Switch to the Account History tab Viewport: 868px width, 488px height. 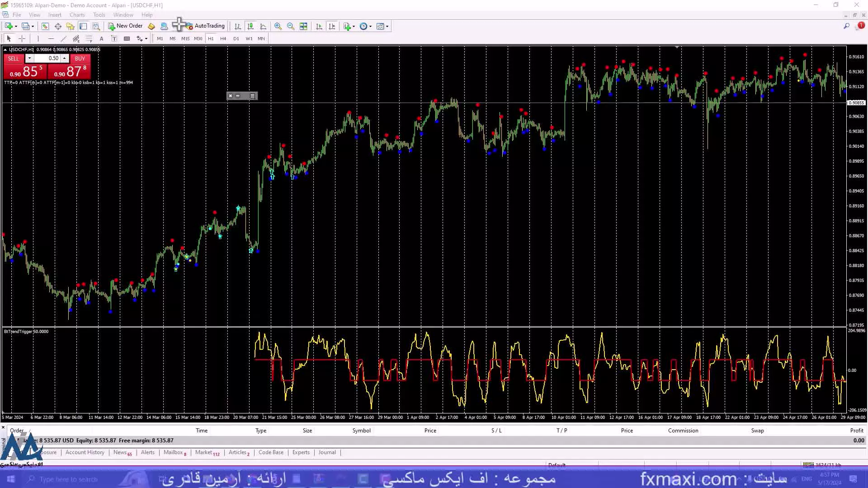point(85,452)
